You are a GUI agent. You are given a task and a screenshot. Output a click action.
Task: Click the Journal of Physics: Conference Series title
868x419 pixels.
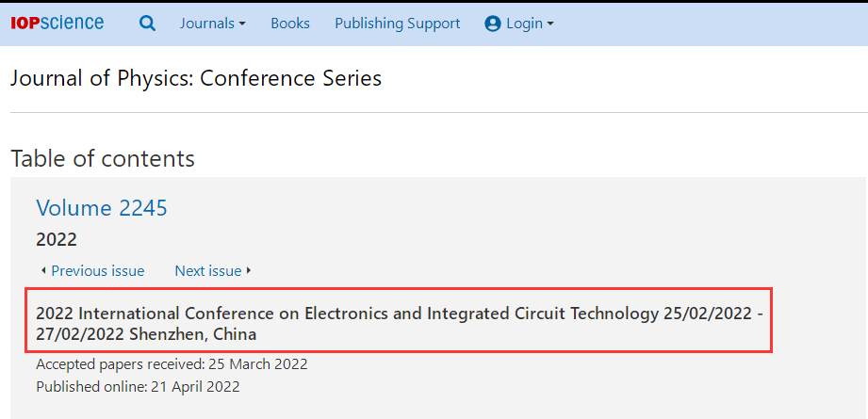(196, 78)
